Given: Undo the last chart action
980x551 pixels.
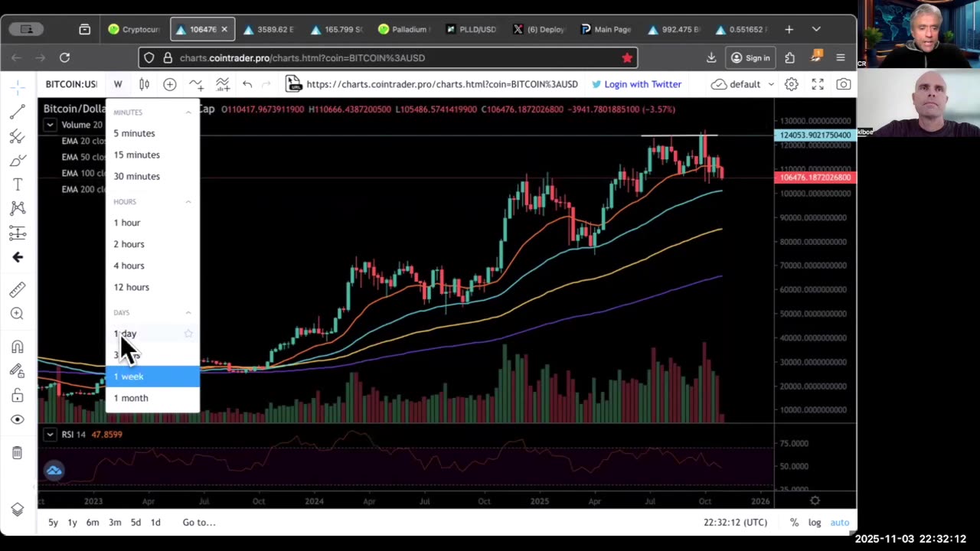Looking at the screenshot, I should [247, 84].
